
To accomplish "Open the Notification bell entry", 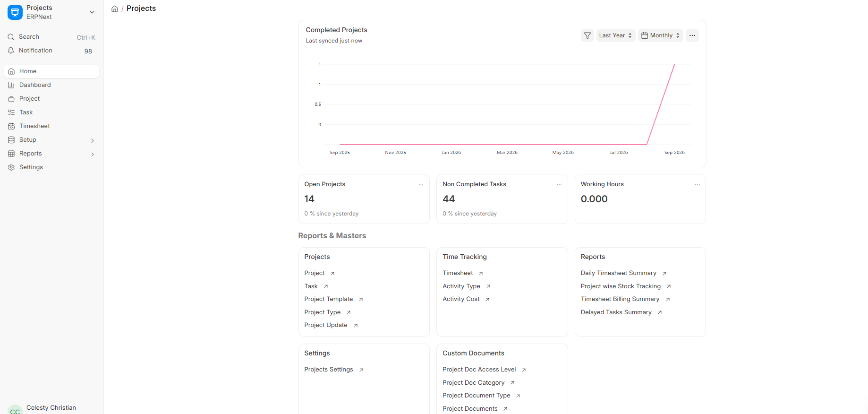I will tap(51, 51).
